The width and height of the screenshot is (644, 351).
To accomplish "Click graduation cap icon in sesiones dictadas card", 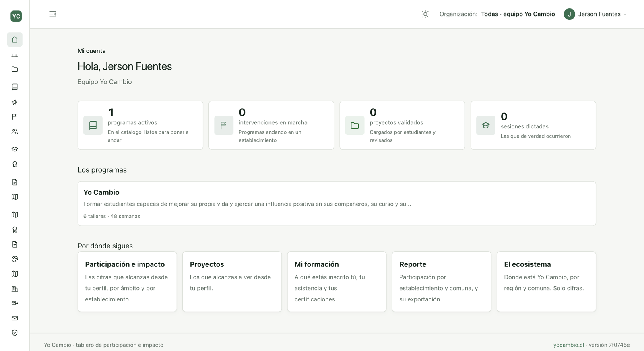I will 486,125.
